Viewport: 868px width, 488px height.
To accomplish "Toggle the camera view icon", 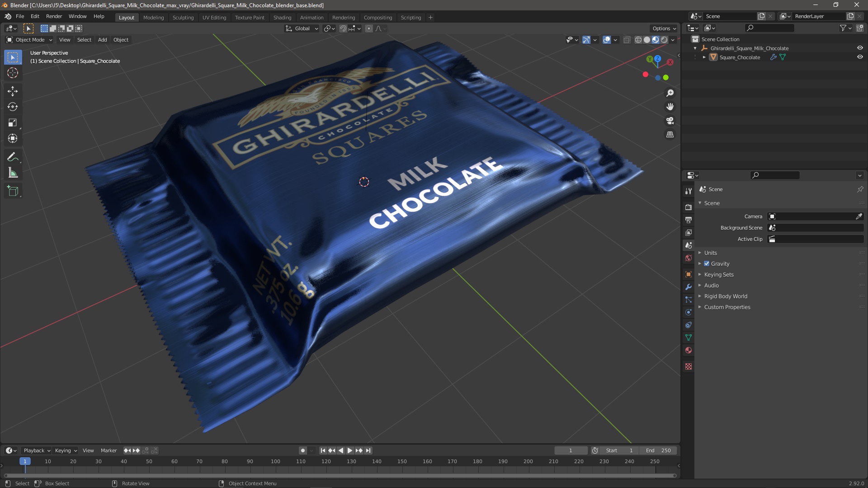I will coord(670,121).
